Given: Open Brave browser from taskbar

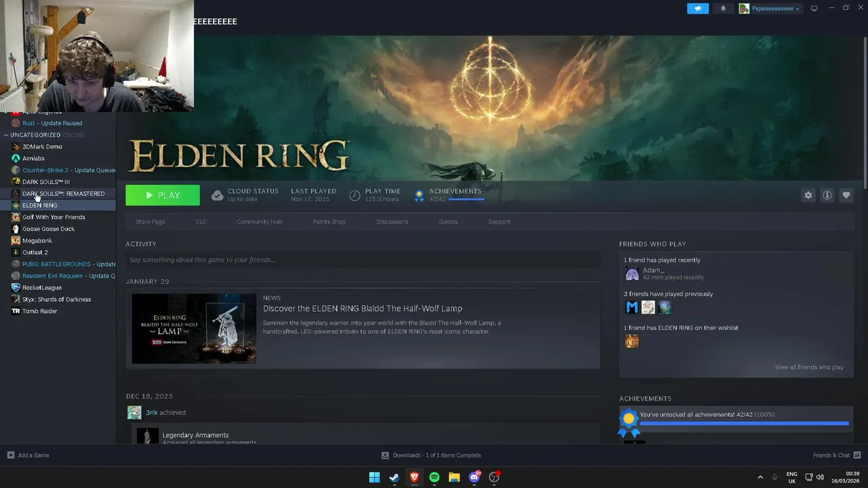Looking at the screenshot, I should pyautogui.click(x=414, y=477).
